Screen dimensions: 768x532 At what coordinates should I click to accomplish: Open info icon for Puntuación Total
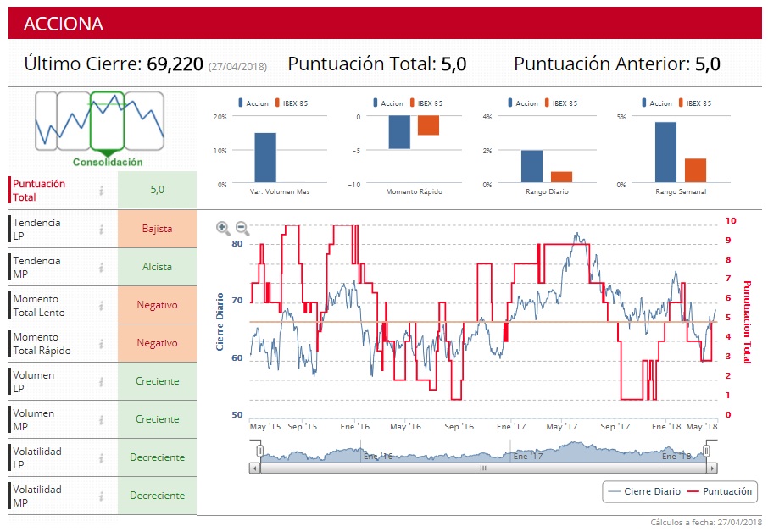point(102,191)
